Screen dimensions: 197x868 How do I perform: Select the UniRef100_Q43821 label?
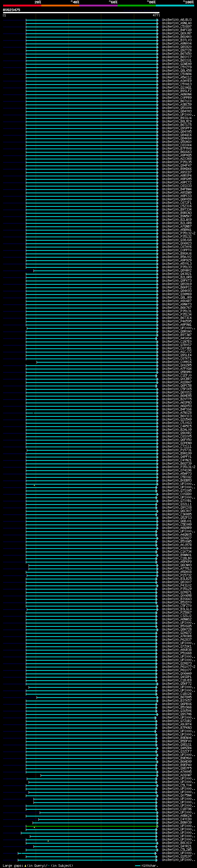177,274
